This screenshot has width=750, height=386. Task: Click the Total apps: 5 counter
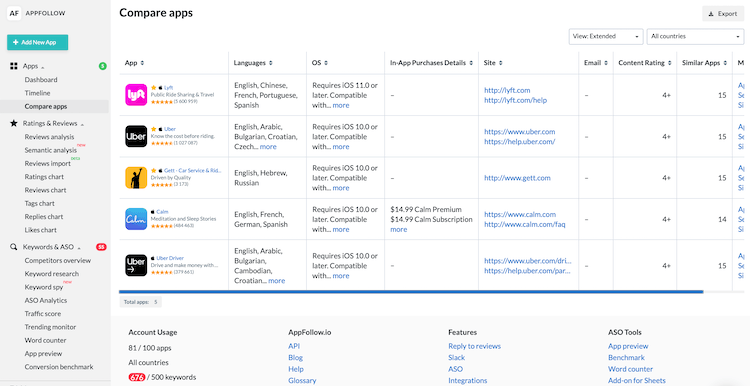pyautogui.click(x=140, y=302)
